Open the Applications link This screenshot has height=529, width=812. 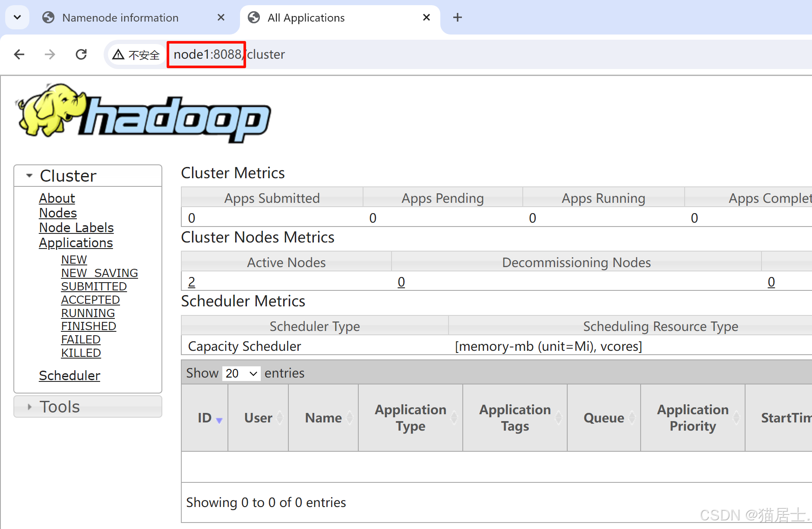pyautogui.click(x=76, y=242)
